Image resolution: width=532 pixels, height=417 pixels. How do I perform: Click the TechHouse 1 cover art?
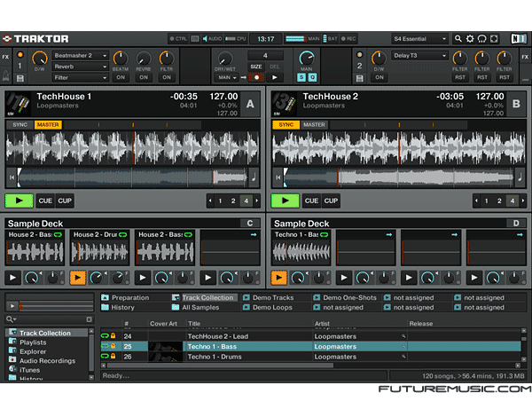point(19,104)
